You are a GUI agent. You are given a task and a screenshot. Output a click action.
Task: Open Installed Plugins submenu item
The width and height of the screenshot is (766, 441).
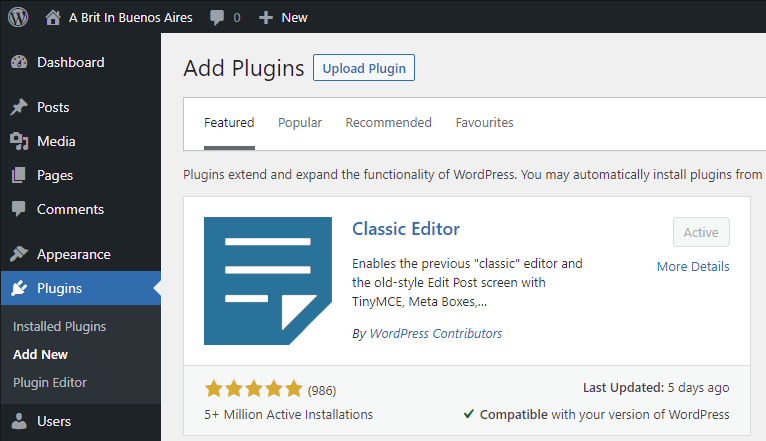click(x=60, y=326)
